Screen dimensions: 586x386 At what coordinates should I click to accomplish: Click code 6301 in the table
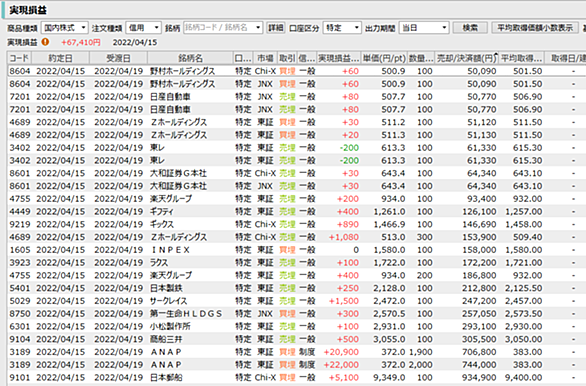click(x=20, y=326)
